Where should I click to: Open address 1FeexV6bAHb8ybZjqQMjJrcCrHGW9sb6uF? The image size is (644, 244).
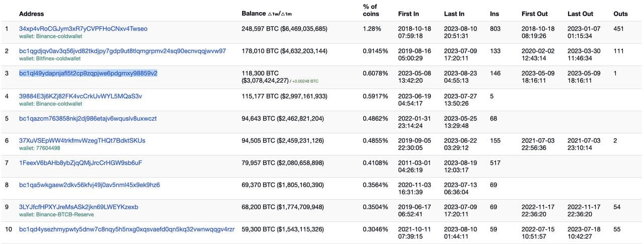[x=80, y=163]
